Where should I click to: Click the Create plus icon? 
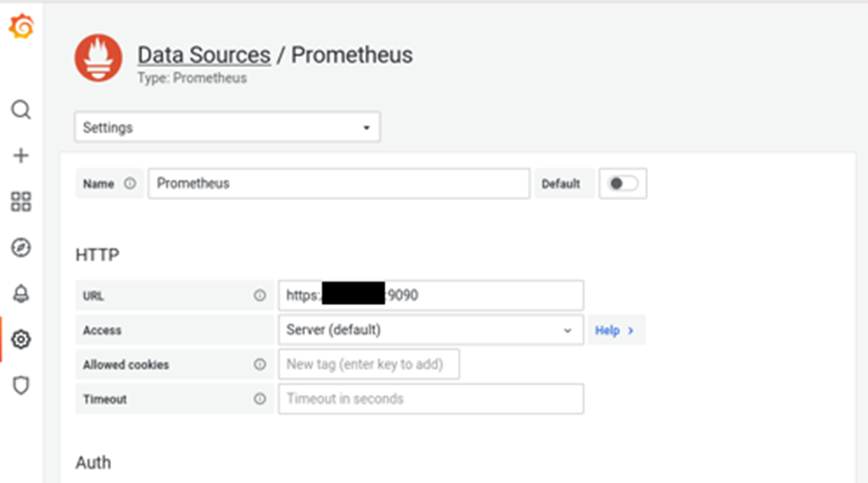[x=21, y=155]
